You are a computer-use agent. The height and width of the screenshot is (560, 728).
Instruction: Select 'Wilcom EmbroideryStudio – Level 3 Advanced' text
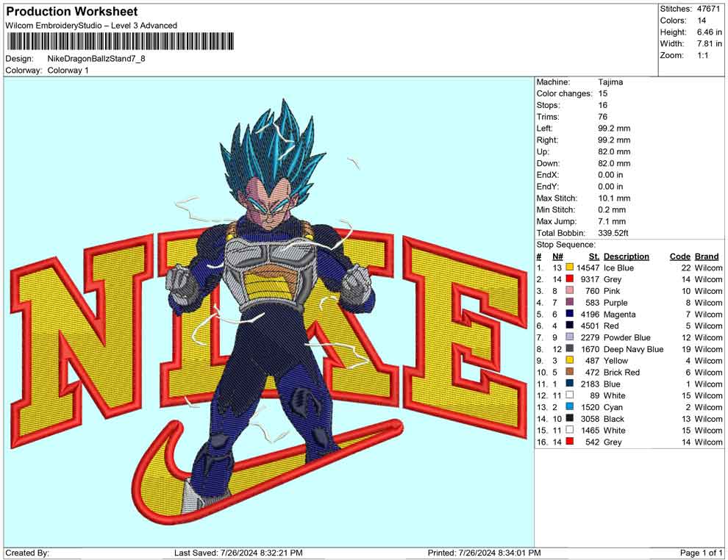[91, 26]
